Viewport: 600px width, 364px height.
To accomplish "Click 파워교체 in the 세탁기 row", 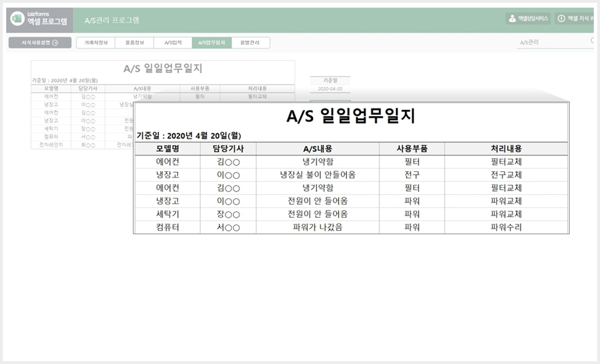I will click(x=506, y=214).
